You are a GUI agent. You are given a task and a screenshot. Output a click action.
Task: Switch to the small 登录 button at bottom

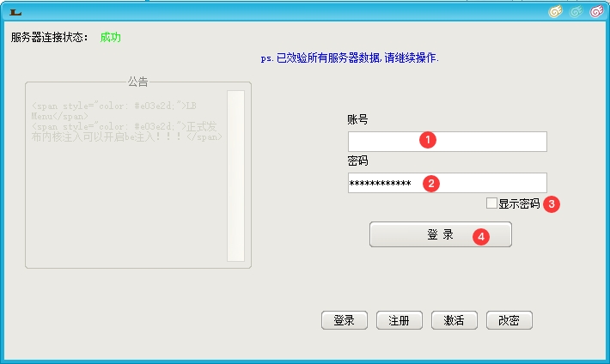tap(344, 320)
